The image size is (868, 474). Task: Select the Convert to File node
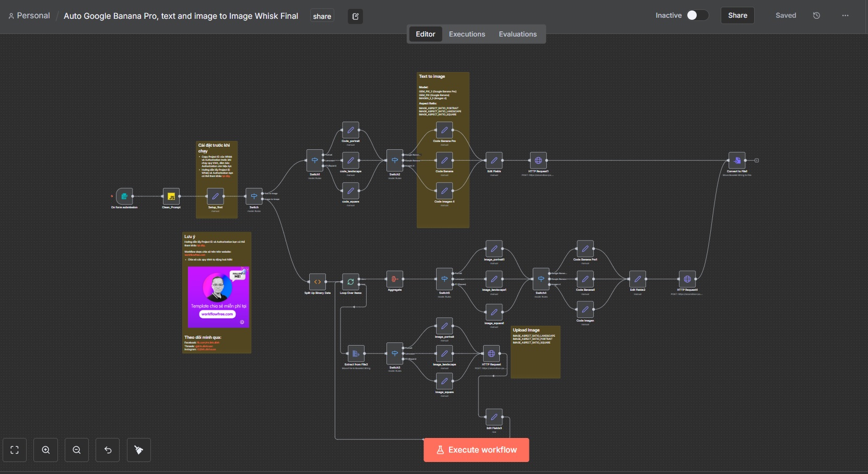pos(736,160)
